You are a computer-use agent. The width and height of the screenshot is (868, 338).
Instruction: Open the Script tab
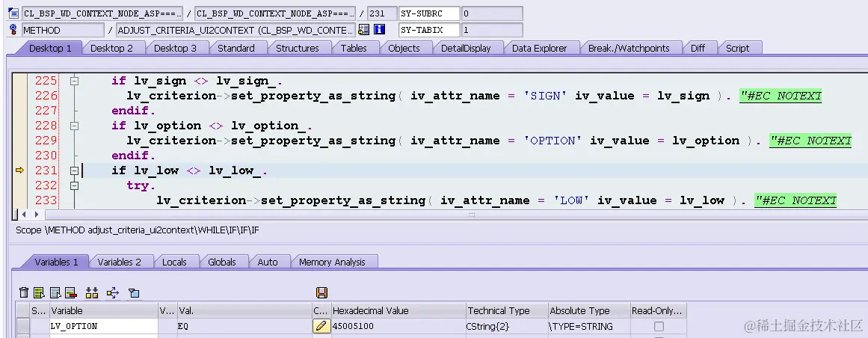click(x=737, y=48)
